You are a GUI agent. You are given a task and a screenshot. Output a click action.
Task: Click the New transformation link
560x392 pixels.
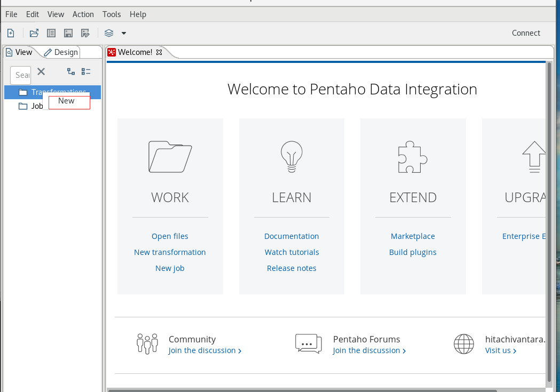170,252
